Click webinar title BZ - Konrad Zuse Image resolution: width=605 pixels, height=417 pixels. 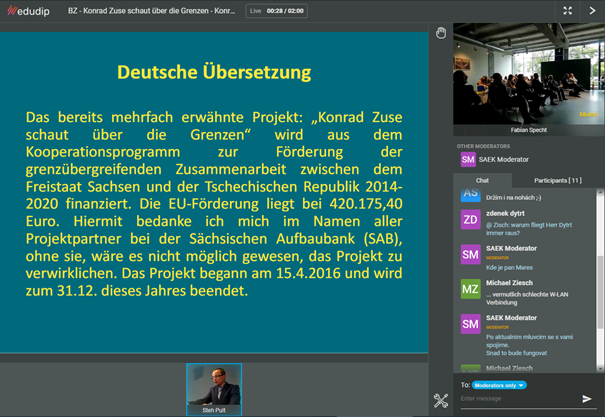pyautogui.click(x=151, y=11)
